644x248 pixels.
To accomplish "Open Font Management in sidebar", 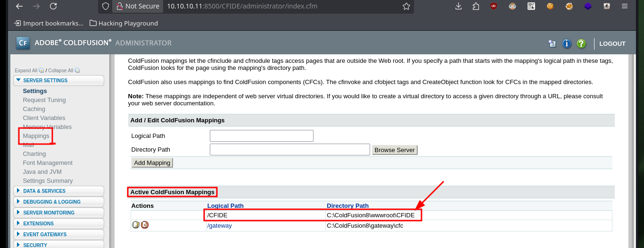I will pyautogui.click(x=48, y=162).
